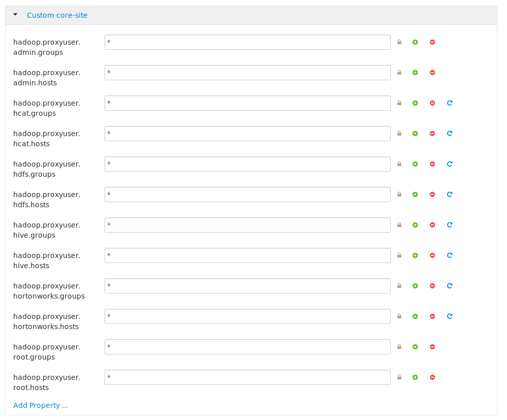507x420 pixels.
Task: Remove hadoop.proxyuser.admin.groups with red minus icon
Action: pyautogui.click(x=432, y=42)
